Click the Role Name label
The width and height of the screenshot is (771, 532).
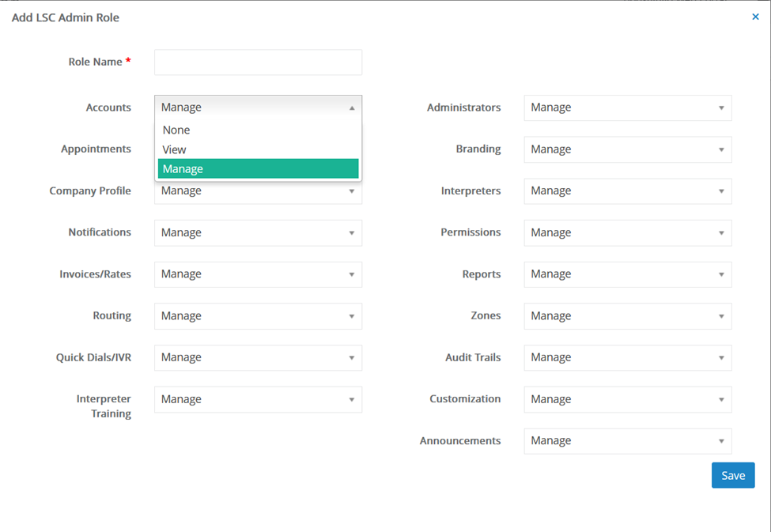(100, 62)
